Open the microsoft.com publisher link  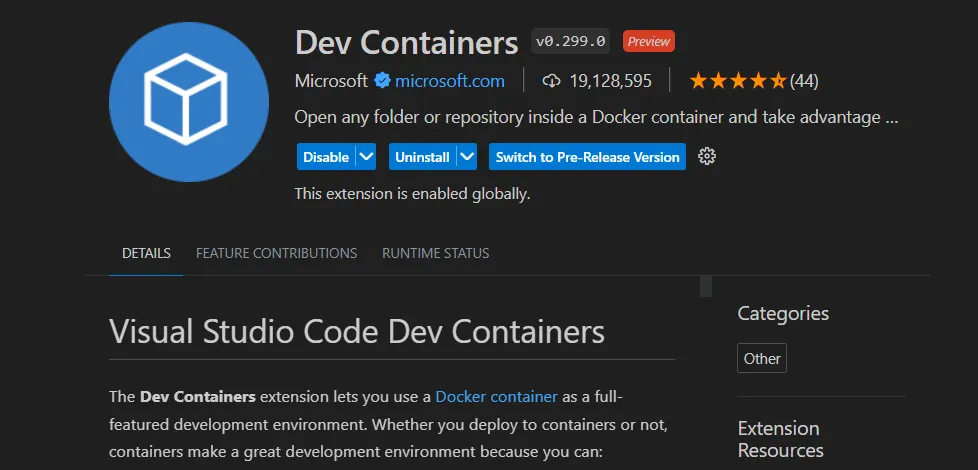449,81
